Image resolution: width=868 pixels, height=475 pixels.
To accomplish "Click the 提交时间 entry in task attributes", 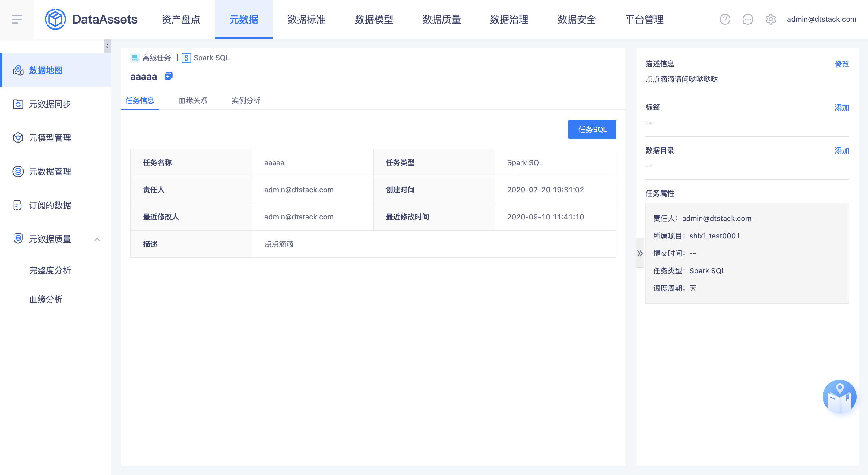I will 675,253.
